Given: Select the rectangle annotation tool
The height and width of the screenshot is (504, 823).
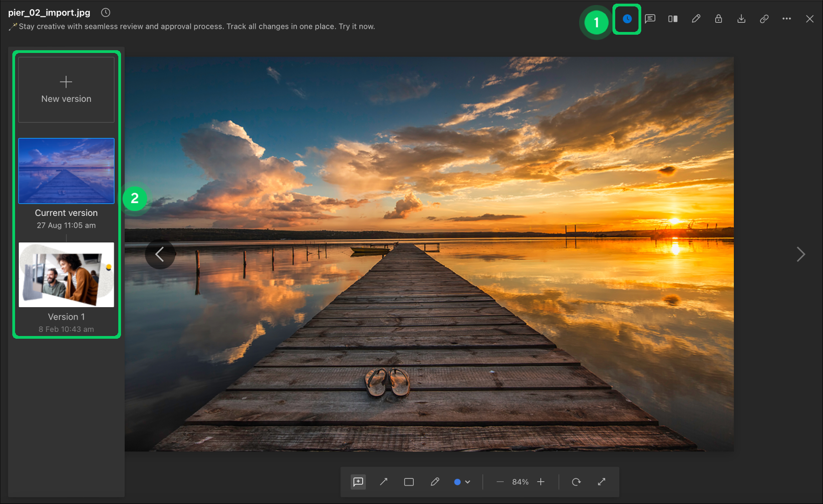Looking at the screenshot, I should (x=409, y=482).
